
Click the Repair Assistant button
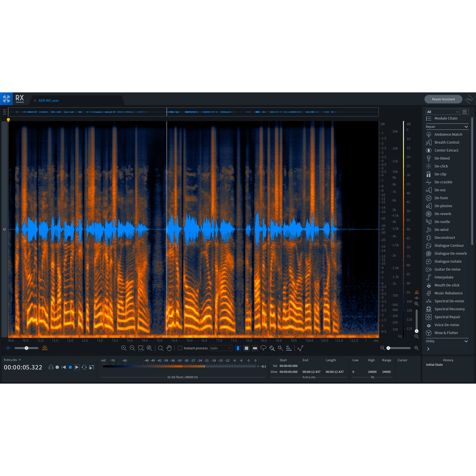coord(443,99)
